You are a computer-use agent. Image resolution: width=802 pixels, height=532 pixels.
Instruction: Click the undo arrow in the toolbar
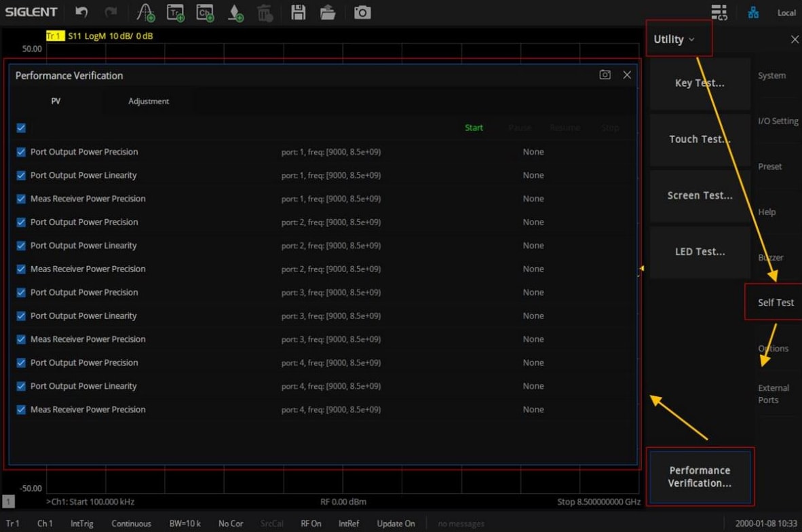click(82, 12)
